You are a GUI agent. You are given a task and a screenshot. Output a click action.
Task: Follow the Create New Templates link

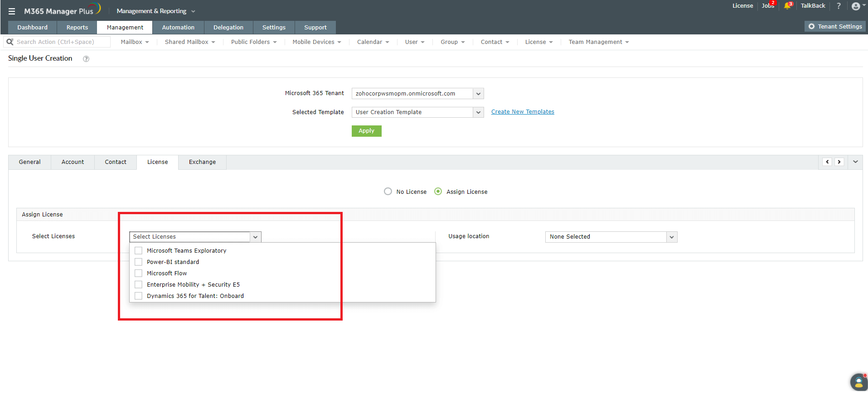pyautogui.click(x=523, y=112)
